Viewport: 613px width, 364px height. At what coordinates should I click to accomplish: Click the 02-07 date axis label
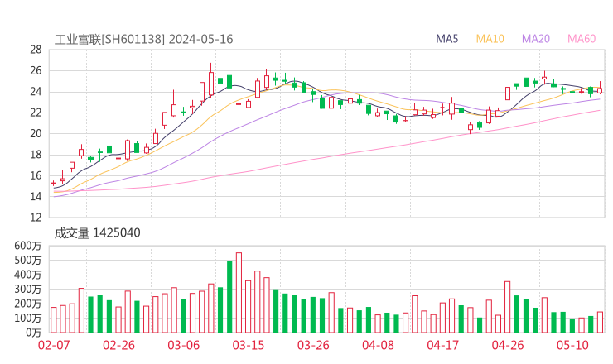54,345
